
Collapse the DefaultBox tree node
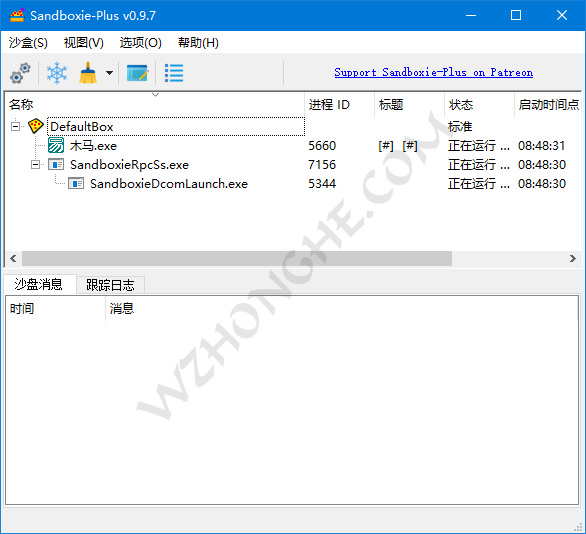[x=15, y=126]
